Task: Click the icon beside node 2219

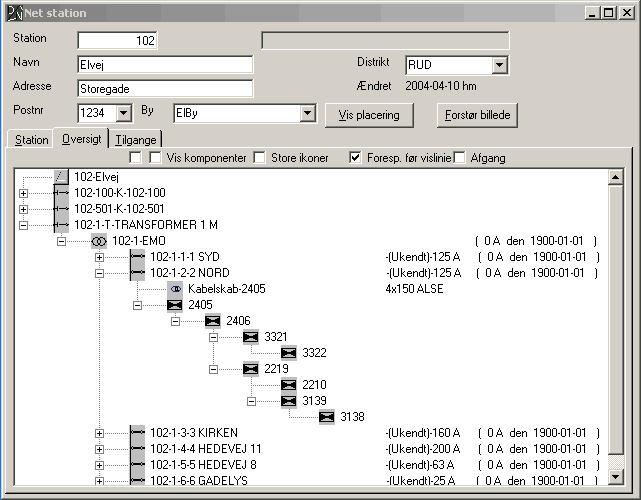Action: [251, 369]
